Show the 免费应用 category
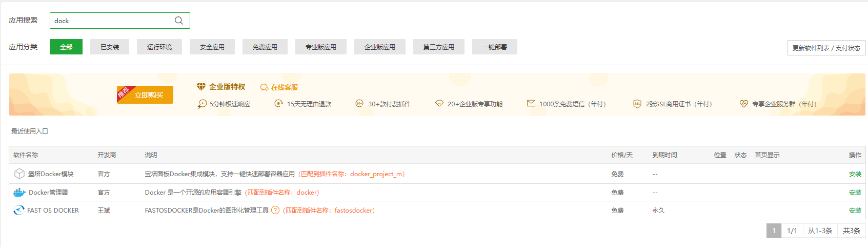Image resolution: width=868 pixels, height=247 pixels. [265, 47]
